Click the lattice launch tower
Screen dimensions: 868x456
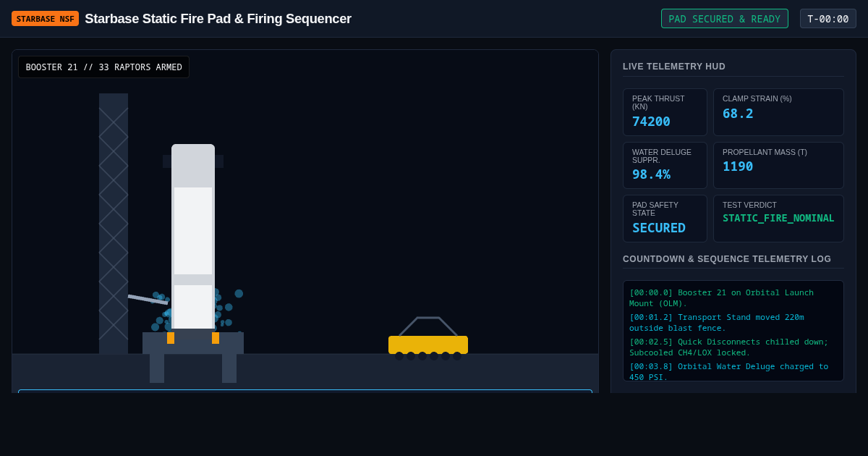pyautogui.click(x=114, y=223)
